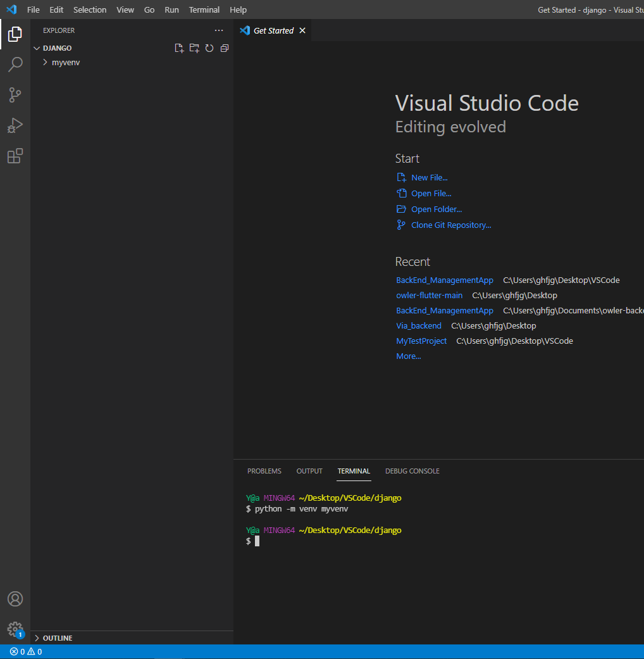Expand the myvenv folder
Image resolution: width=644 pixels, height=659 pixels.
[45, 62]
